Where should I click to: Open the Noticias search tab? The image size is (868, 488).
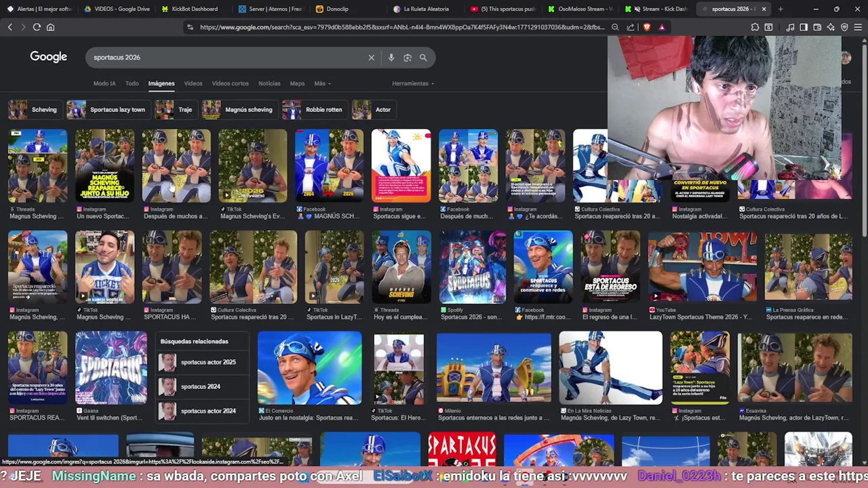pos(269,83)
